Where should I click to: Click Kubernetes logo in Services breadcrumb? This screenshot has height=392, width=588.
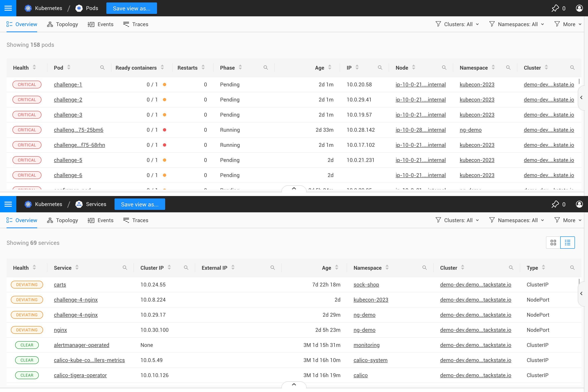click(x=28, y=204)
